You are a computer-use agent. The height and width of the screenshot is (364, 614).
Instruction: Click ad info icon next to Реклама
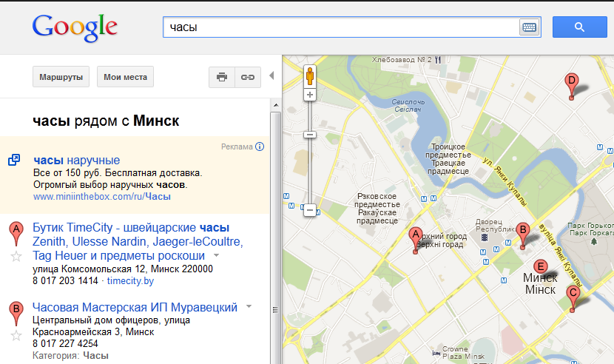pos(260,146)
